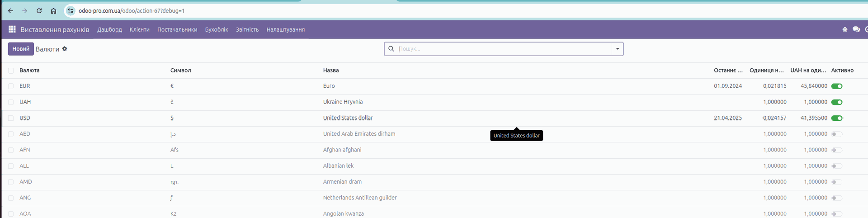Check the USD row checkbox
Screen dimensions: 868x218
click(x=11, y=118)
